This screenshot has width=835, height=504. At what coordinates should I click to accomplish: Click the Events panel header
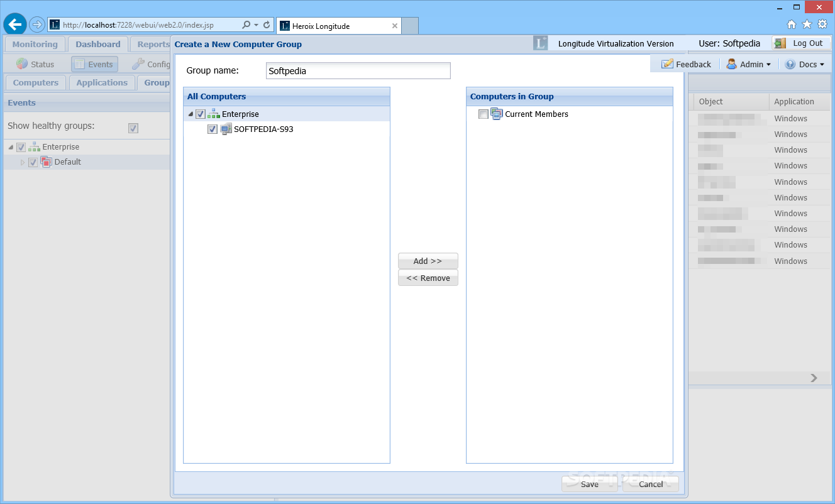point(87,103)
